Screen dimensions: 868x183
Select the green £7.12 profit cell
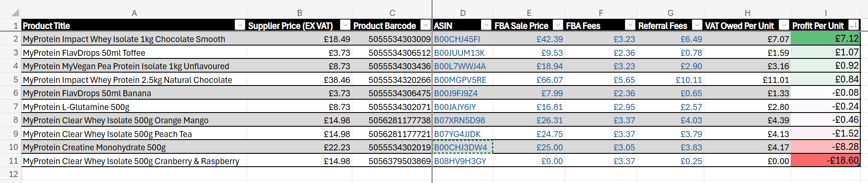tap(825, 39)
